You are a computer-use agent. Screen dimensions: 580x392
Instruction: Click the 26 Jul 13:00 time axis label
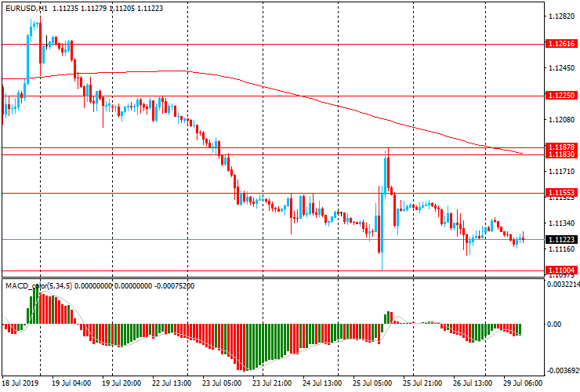pos(473,383)
